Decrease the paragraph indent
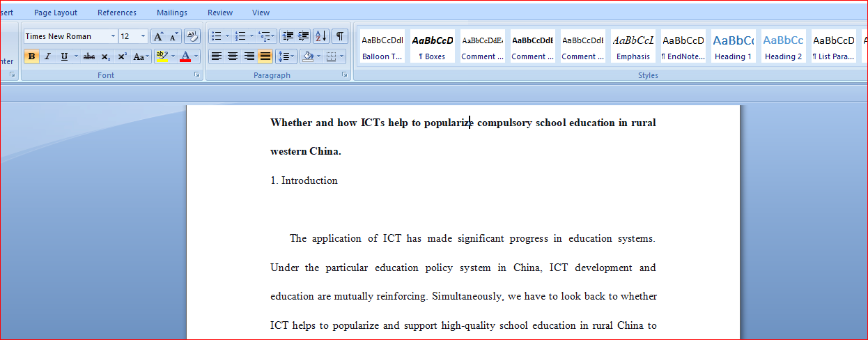The image size is (868, 340). point(288,36)
